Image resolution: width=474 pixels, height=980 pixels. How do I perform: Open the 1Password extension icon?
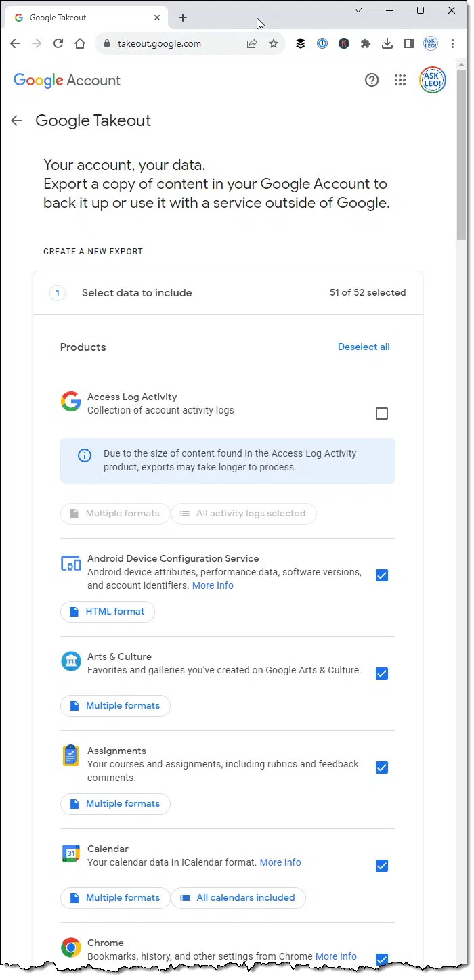point(322,43)
